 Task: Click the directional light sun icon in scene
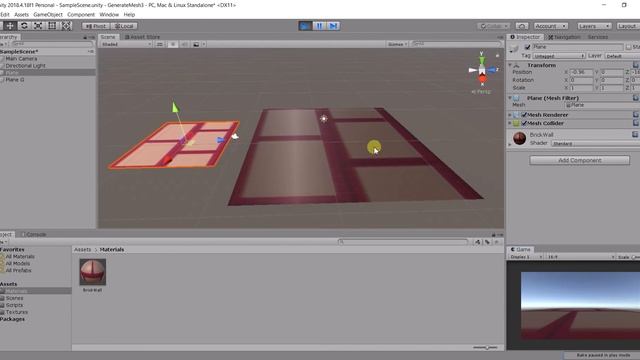324,118
